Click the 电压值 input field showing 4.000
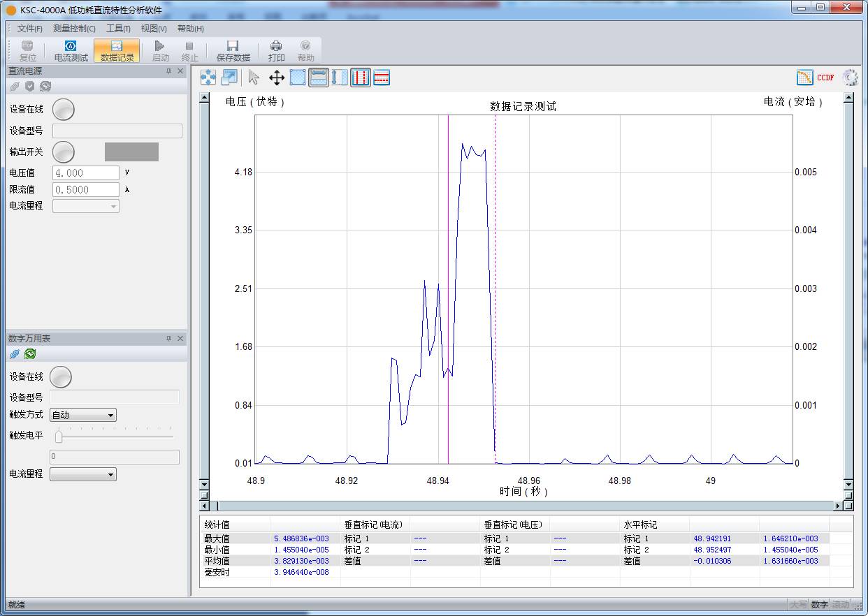The height and width of the screenshot is (616, 868). pos(86,173)
